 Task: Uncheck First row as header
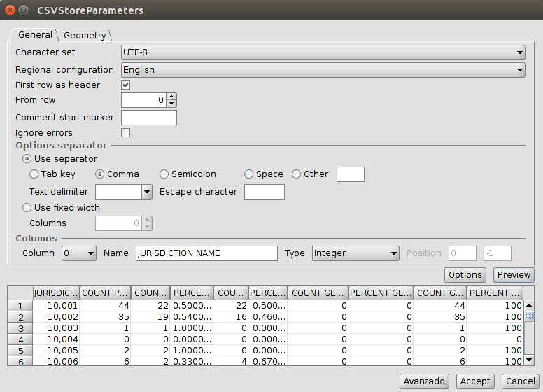(126, 85)
